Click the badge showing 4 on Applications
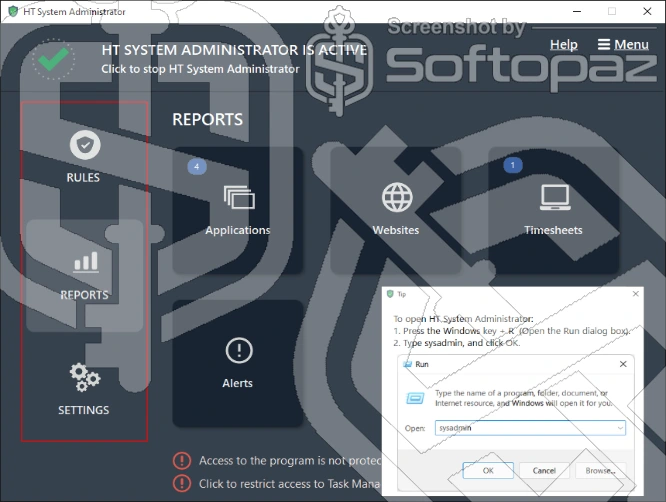This screenshot has height=502, width=666. [x=197, y=166]
